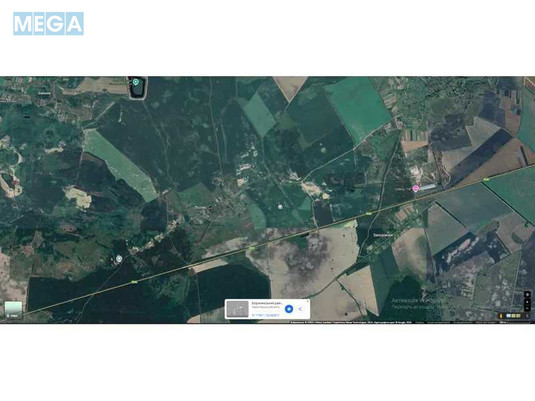This screenshot has width=535, height=401.
Task: Click the blue coordinates link in card
Action: (265, 315)
